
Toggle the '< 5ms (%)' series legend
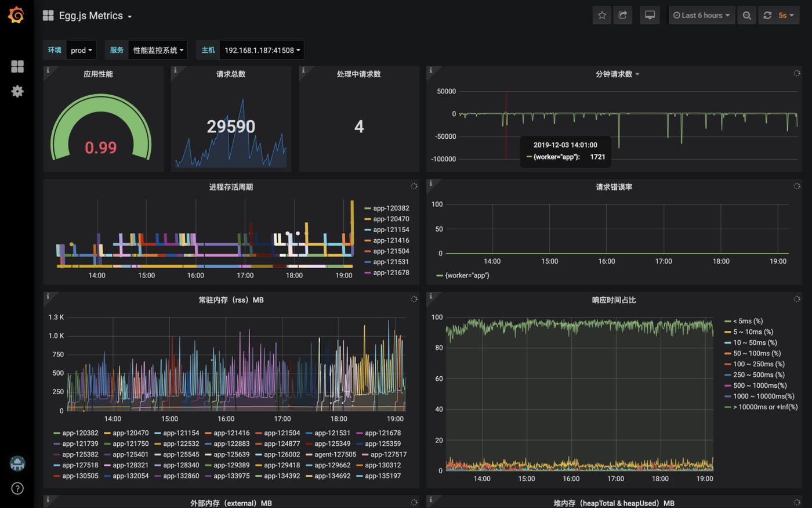[744, 321]
